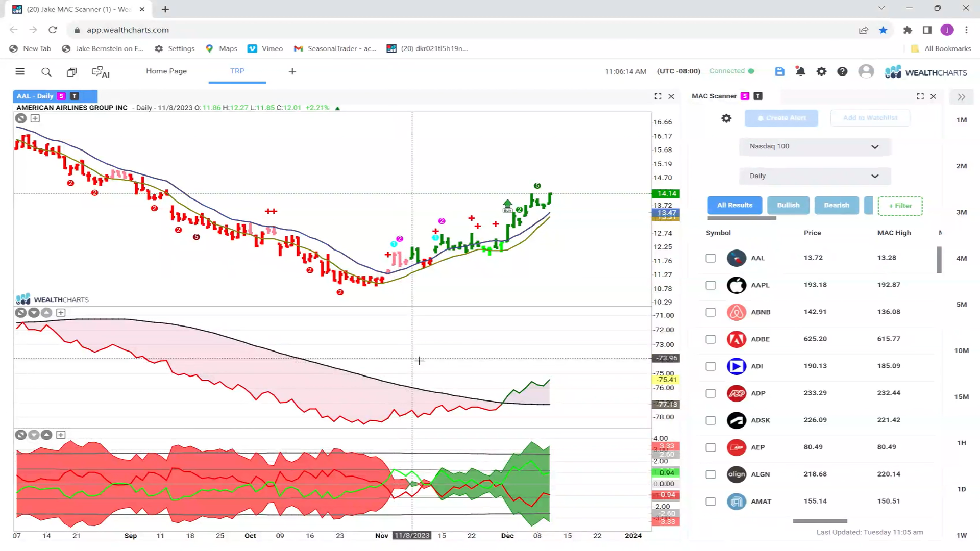The image size is (980, 551).
Task: Close the MAC Scanner panel
Action: pyautogui.click(x=933, y=96)
